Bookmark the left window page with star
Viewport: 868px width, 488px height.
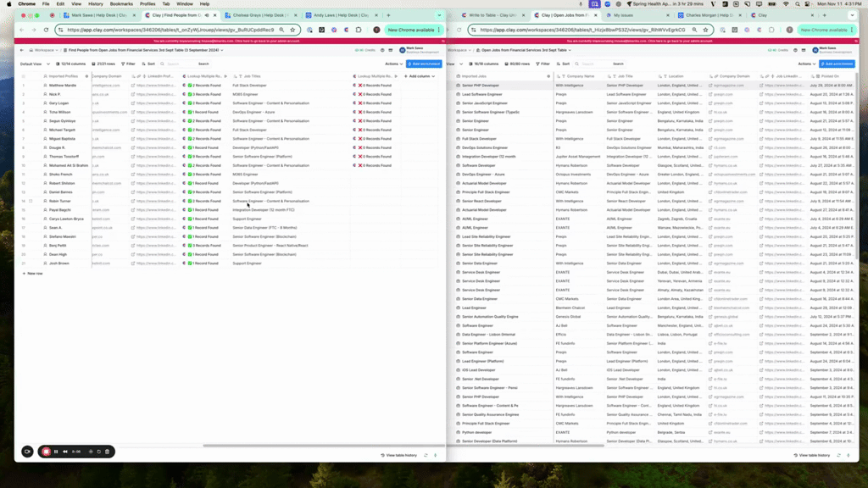(x=292, y=30)
